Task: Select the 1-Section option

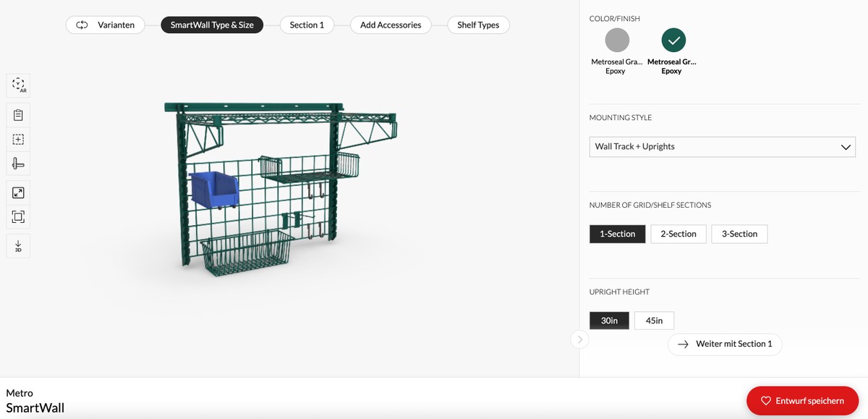Action: [x=617, y=234]
